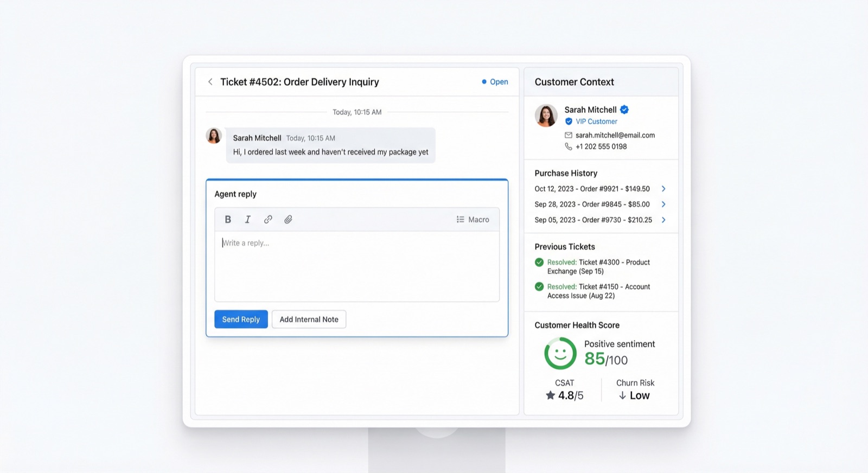Click the Ticket #4502: Order Delivery Inquiry title
The width and height of the screenshot is (868, 473).
point(299,82)
